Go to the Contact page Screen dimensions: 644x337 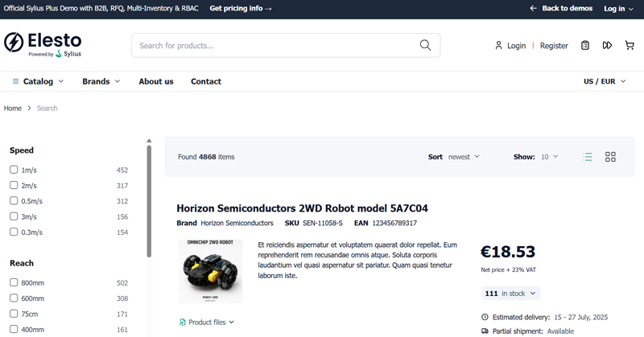point(206,81)
